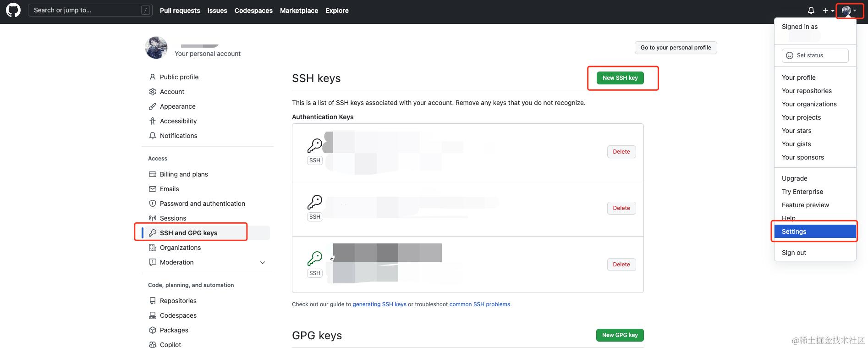The width and height of the screenshot is (868, 348).
Task: Click the New SSH key button
Action: coord(620,78)
